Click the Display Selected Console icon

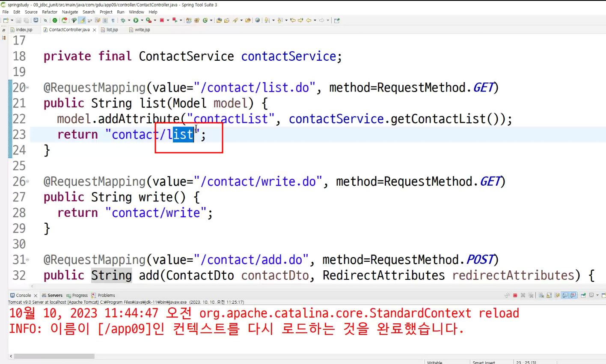pos(591,295)
